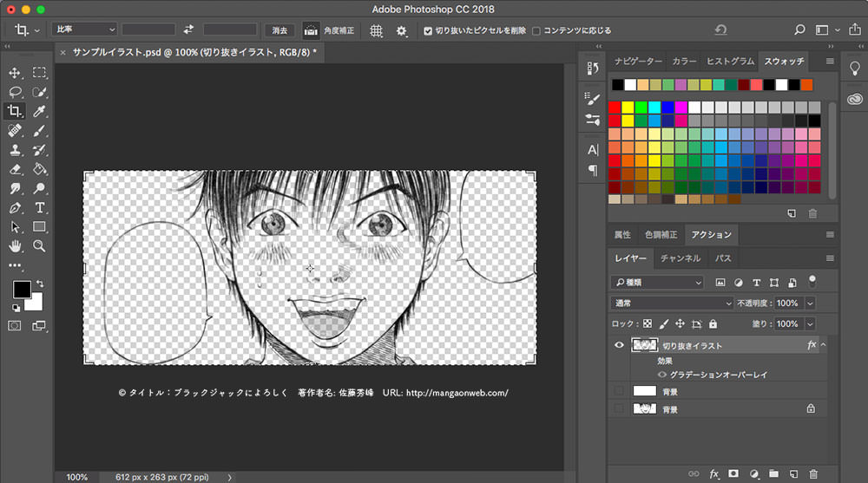Select the Rectangular Marquee tool
The height and width of the screenshot is (483, 868).
coord(39,73)
